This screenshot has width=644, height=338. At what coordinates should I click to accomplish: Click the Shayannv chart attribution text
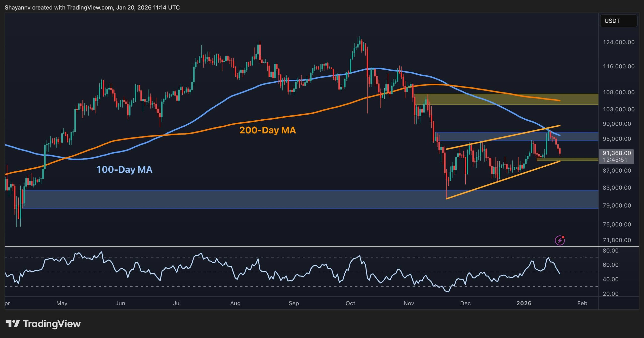pos(18,8)
